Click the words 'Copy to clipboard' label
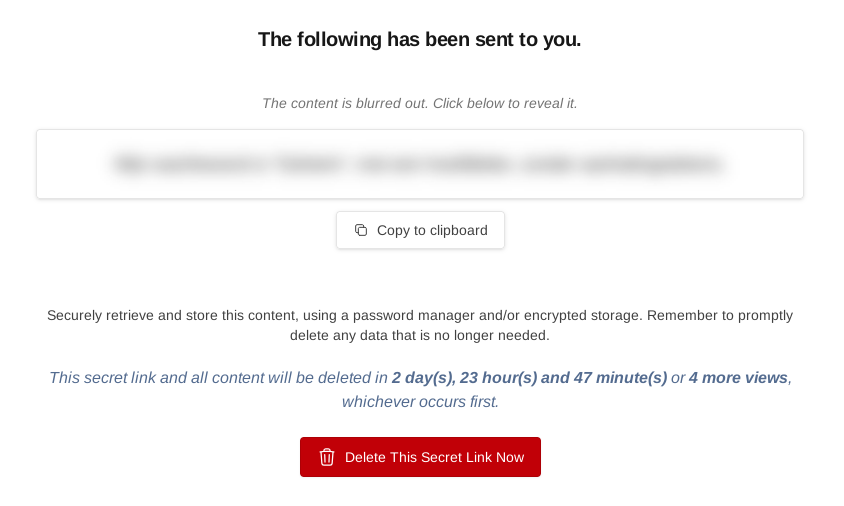 pos(432,230)
